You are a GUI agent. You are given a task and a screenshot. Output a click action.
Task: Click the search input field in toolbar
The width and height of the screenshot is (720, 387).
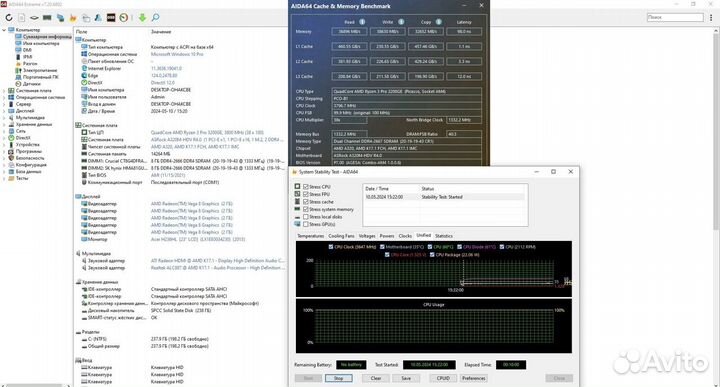675,17
